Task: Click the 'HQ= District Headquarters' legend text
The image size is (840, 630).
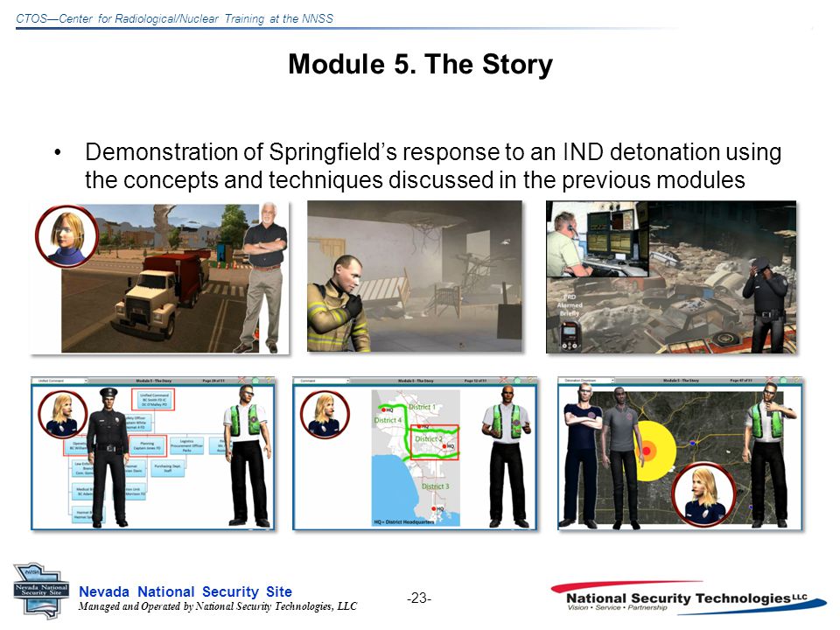Action: [x=404, y=521]
